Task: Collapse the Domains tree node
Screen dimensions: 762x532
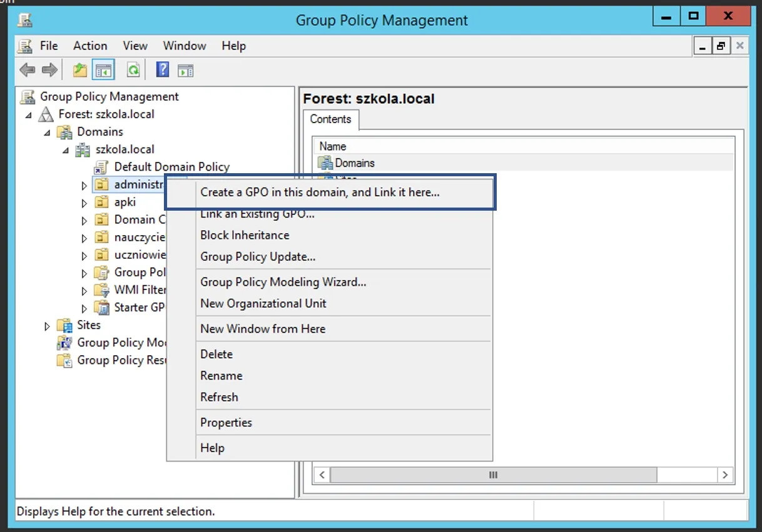Action: click(x=47, y=133)
